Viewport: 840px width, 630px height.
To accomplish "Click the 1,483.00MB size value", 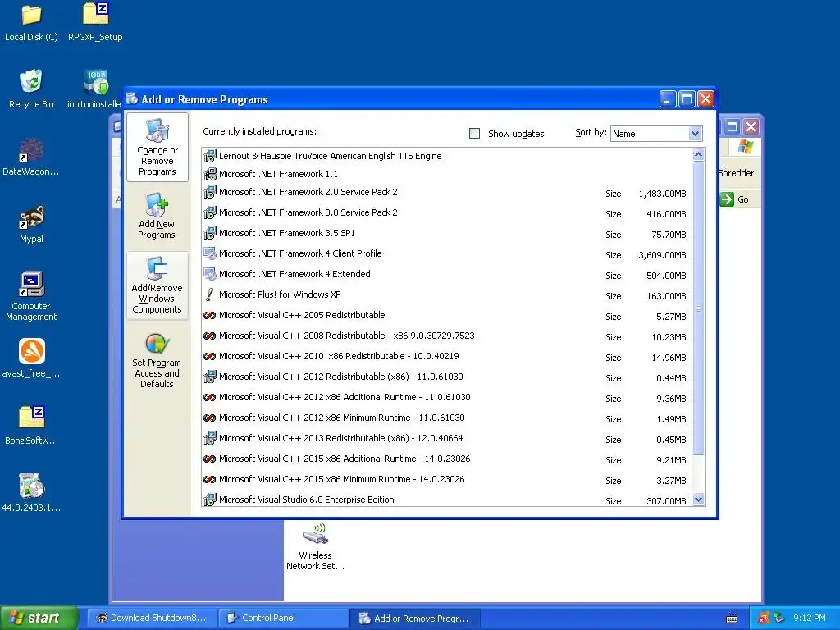I will [662, 194].
